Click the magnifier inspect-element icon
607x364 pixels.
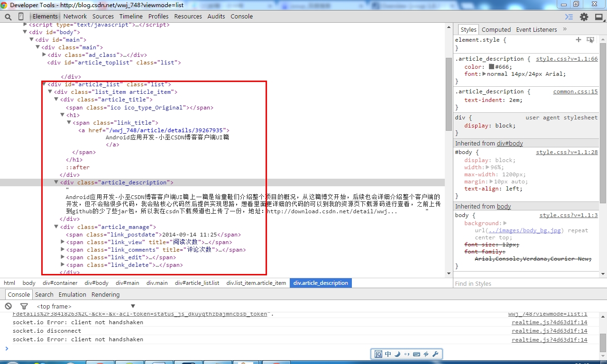pyautogui.click(x=8, y=17)
